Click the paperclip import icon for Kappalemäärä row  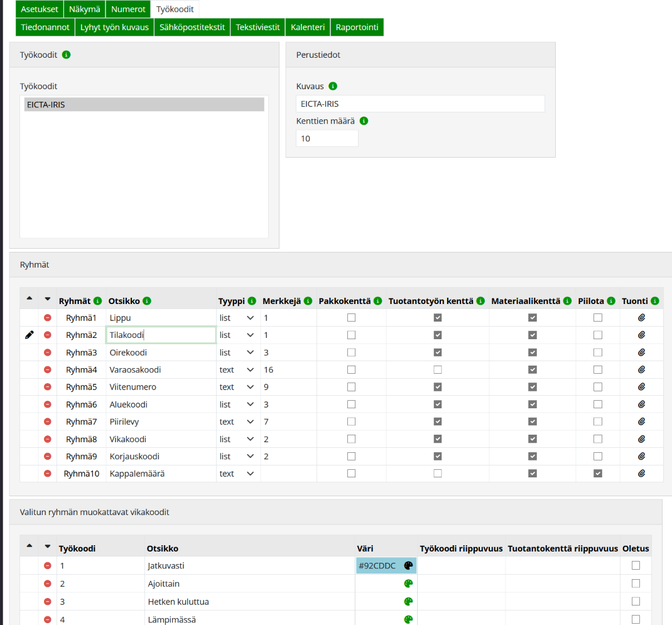tap(641, 474)
